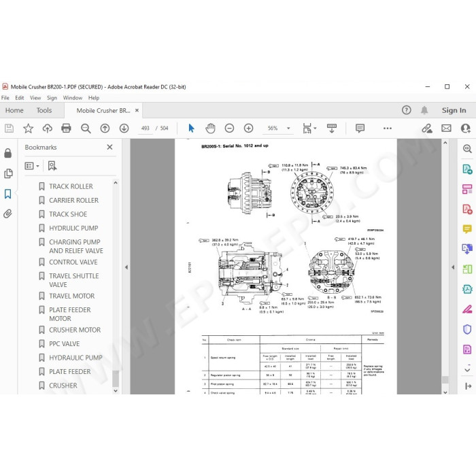Jump to TRAVEL MOTOR bookmark
This screenshot has width=476, height=476.
[72, 296]
